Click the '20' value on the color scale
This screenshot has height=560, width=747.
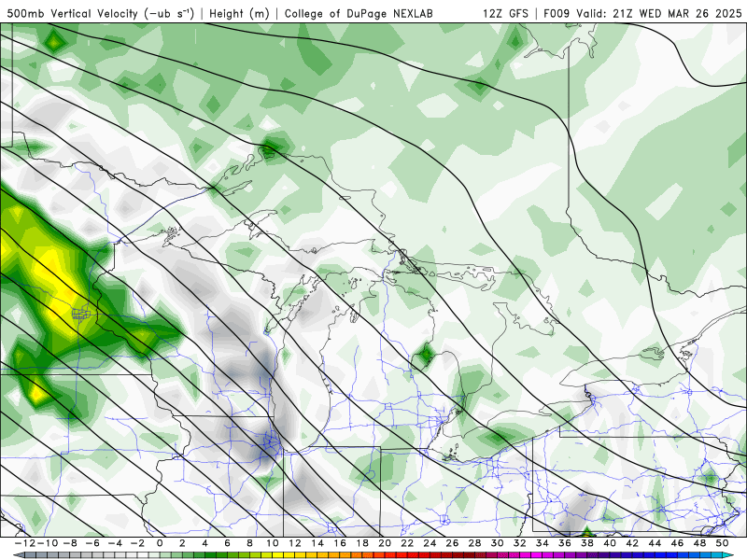(x=385, y=543)
